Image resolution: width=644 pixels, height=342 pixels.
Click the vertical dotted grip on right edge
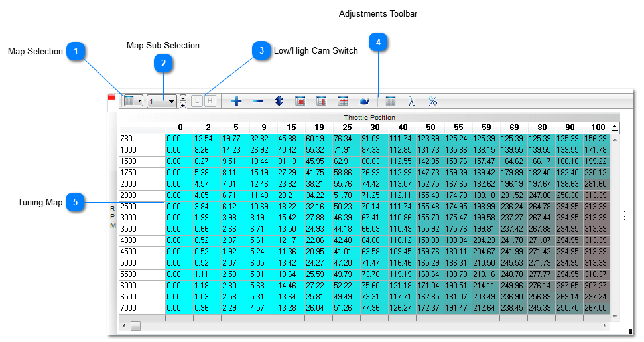coord(624,216)
